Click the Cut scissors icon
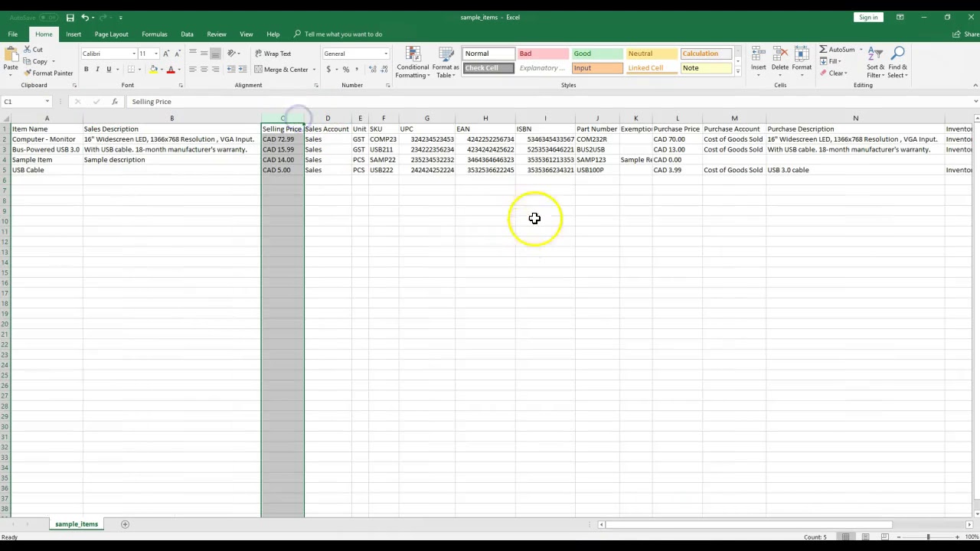The width and height of the screenshot is (980, 551). click(28, 49)
